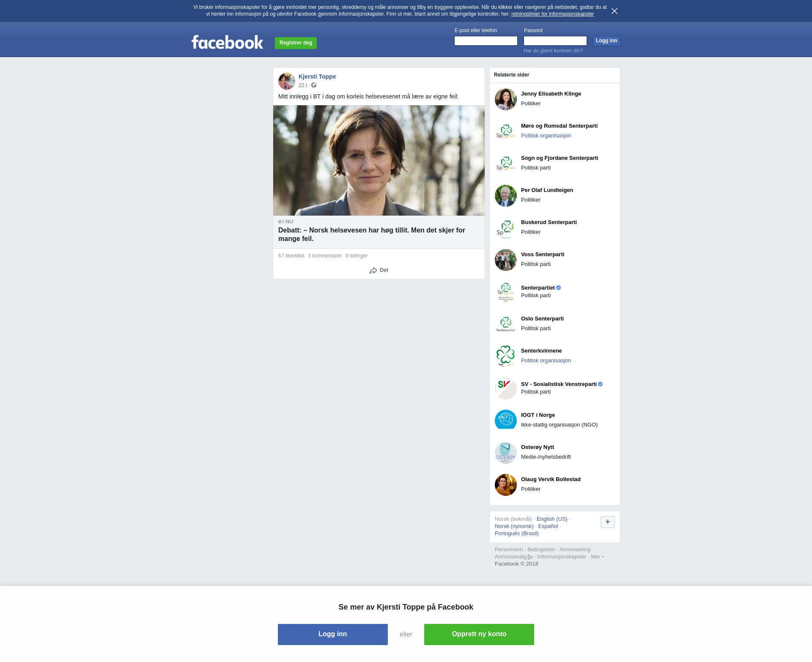Open Kjersti Toppe name link
The width and height of the screenshot is (812, 662).
point(317,77)
